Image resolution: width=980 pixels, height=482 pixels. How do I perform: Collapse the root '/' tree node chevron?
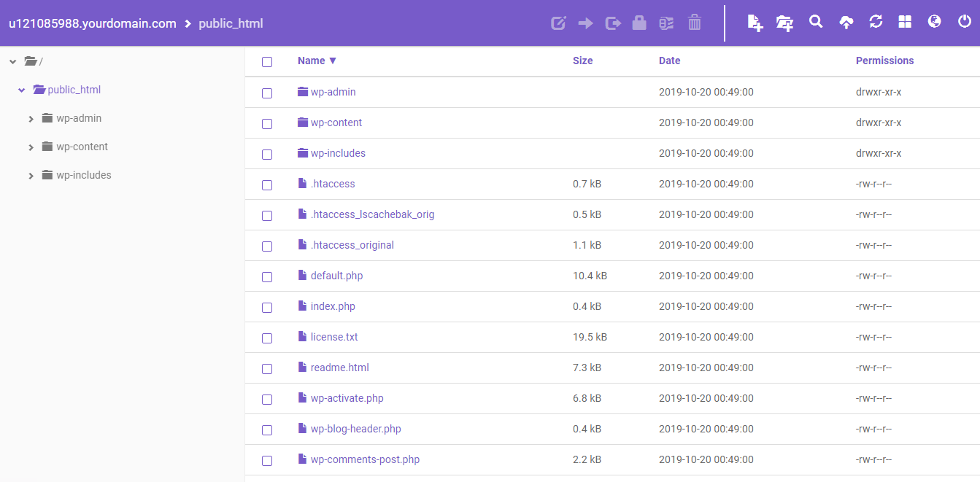pyautogui.click(x=13, y=62)
